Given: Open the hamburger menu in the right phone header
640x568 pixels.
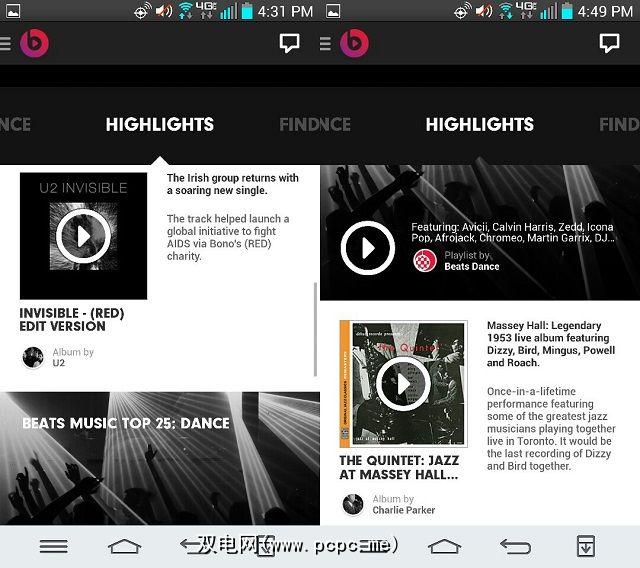Looking at the screenshot, I should click(325, 43).
